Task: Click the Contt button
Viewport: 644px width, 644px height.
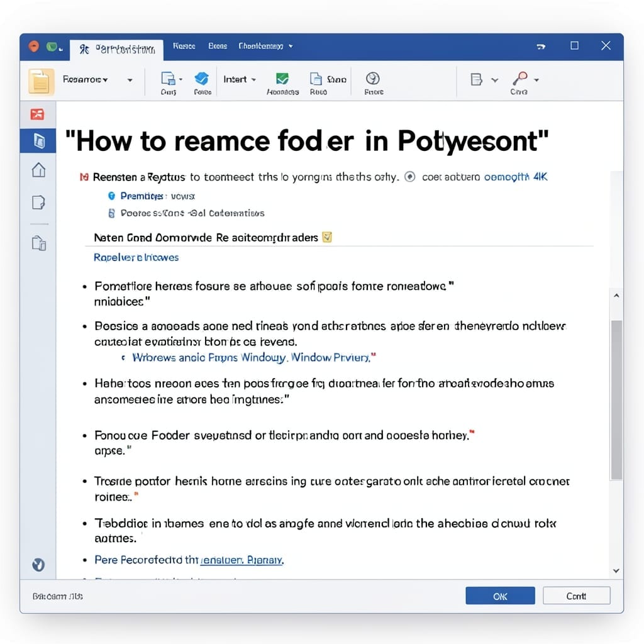Action: [576, 596]
